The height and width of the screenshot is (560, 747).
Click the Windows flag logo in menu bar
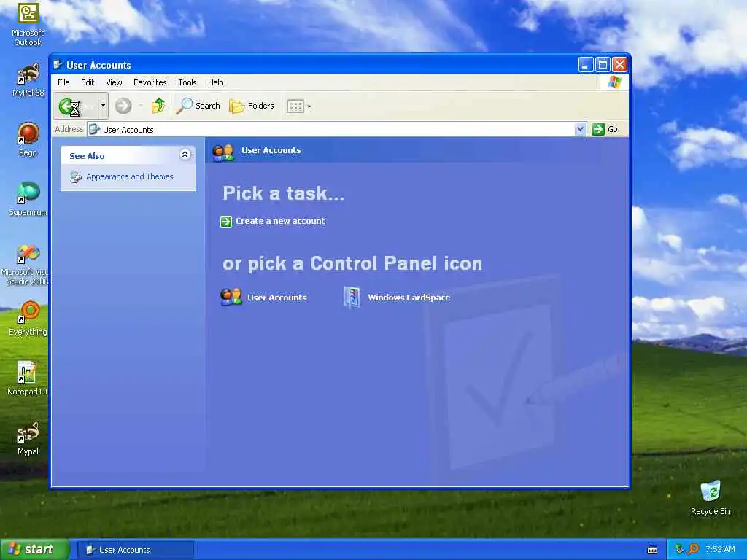pyautogui.click(x=614, y=82)
